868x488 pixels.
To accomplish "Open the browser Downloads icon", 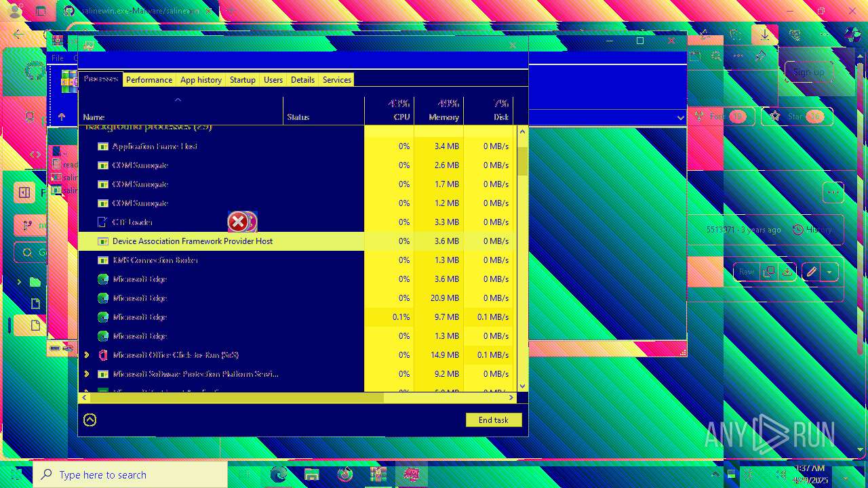I will pyautogui.click(x=765, y=35).
